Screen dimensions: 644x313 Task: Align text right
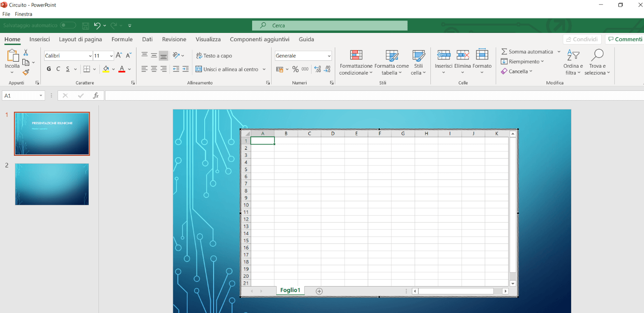pos(163,69)
